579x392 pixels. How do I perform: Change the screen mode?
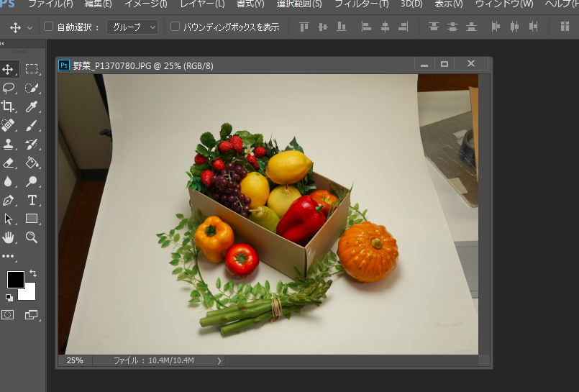[x=32, y=315]
